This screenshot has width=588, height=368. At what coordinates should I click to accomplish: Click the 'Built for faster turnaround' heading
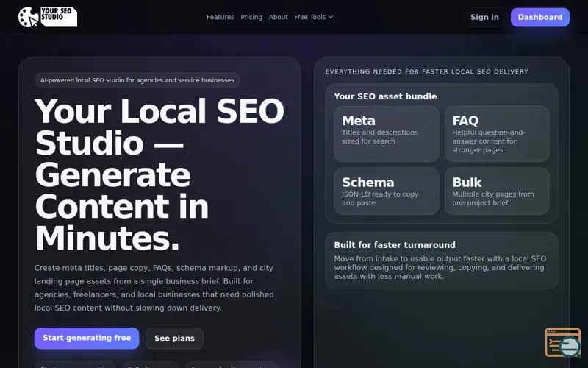[395, 245]
